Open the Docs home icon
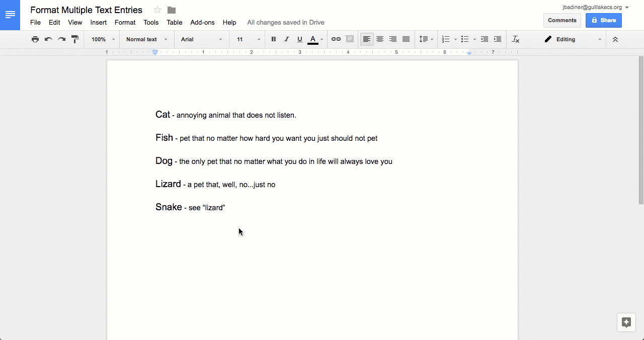644x340 pixels. click(x=10, y=15)
